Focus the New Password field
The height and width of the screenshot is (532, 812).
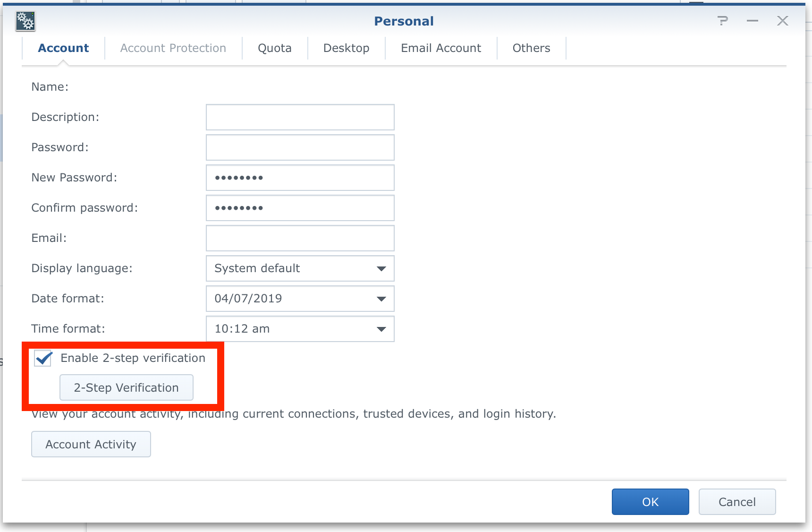pyautogui.click(x=300, y=178)
